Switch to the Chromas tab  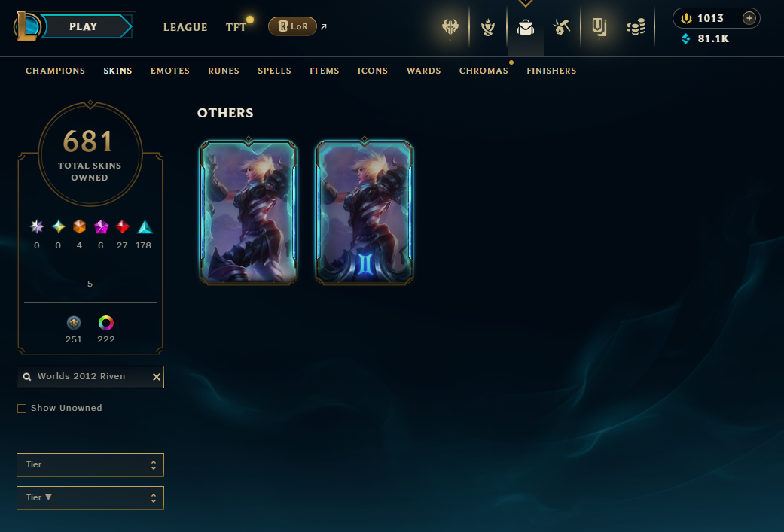point(484,71)
